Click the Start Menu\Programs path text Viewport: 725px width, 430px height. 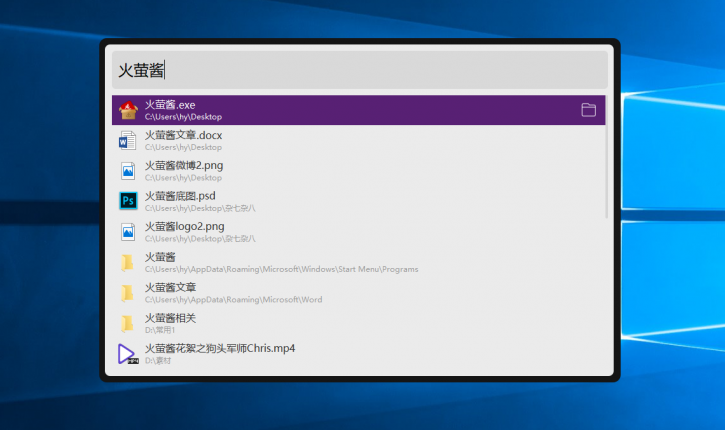click(282, 269)
